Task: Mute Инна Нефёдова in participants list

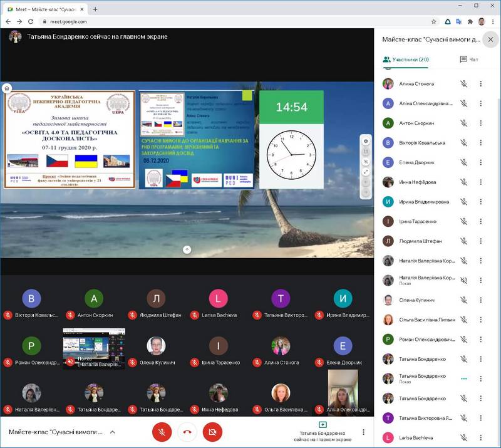Action: click(x=463, y=182)
